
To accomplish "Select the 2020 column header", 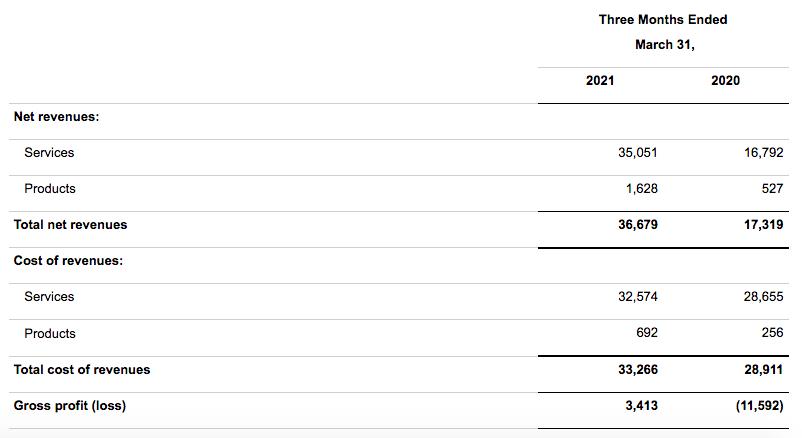I will tap(726, 80).
